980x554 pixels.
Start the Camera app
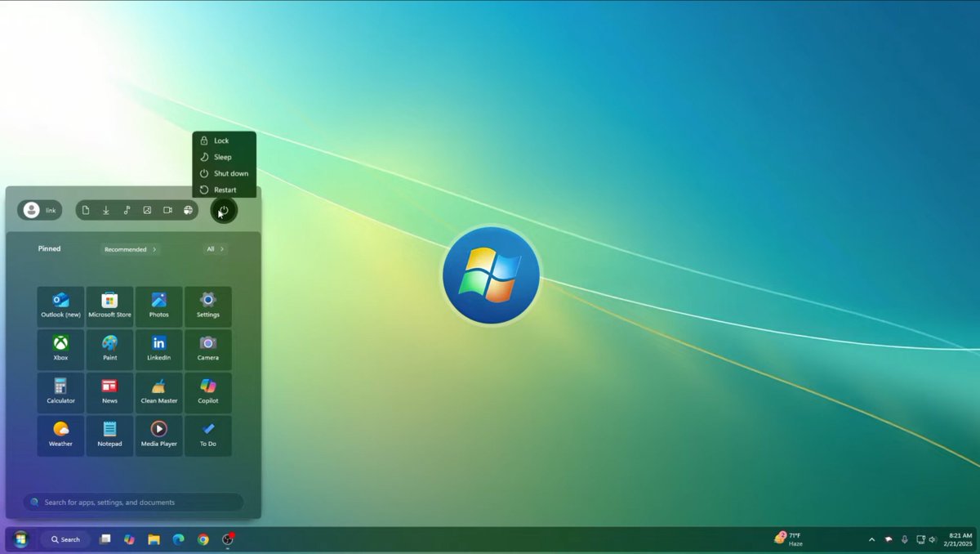tap(208, 349)
